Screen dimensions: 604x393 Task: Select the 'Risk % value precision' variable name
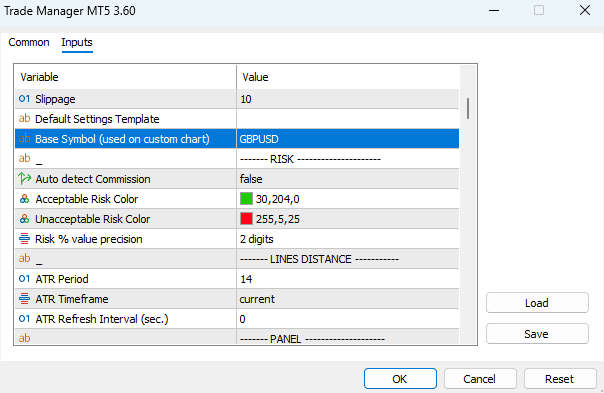(x=89, y=239)
